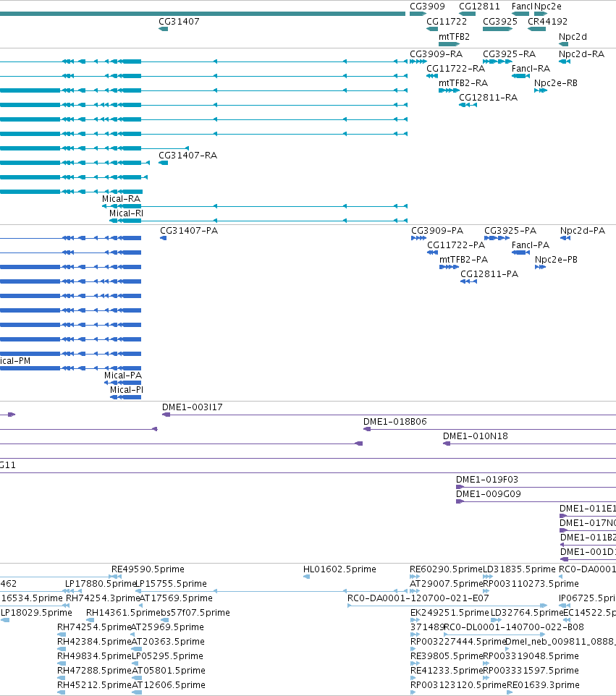
Task: Click the CG31407 gene arrow
Action: [x=164, y=29]
